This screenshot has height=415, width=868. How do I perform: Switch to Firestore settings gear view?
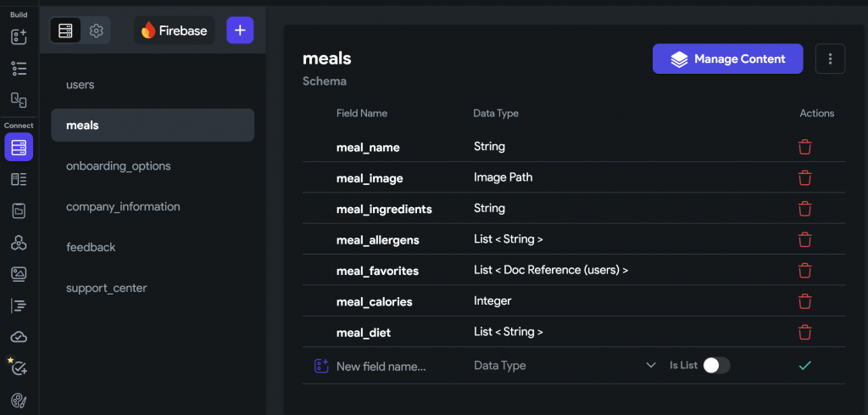coord(96,31)
